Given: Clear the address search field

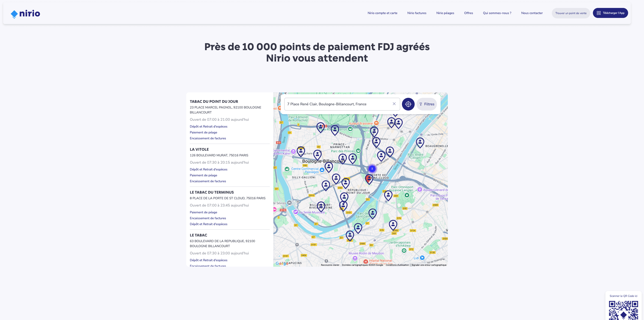Looking at the screenshot, I should pos(394,104).
